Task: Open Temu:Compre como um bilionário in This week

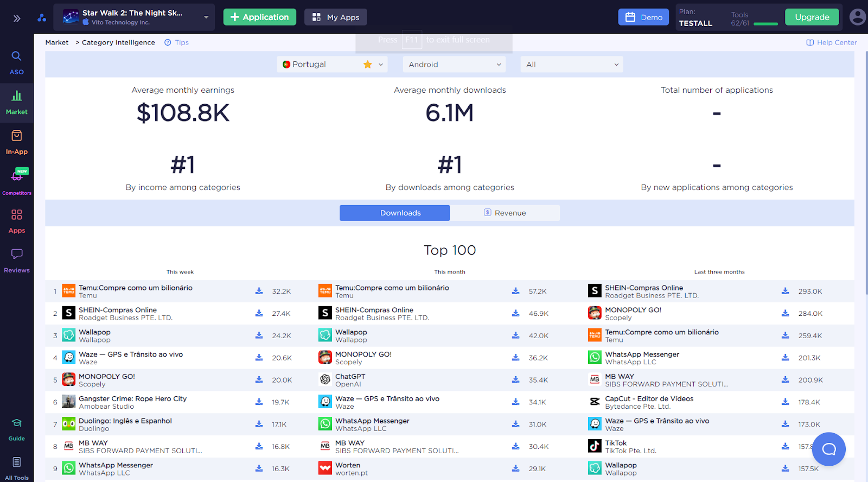Action: point(136,288)
